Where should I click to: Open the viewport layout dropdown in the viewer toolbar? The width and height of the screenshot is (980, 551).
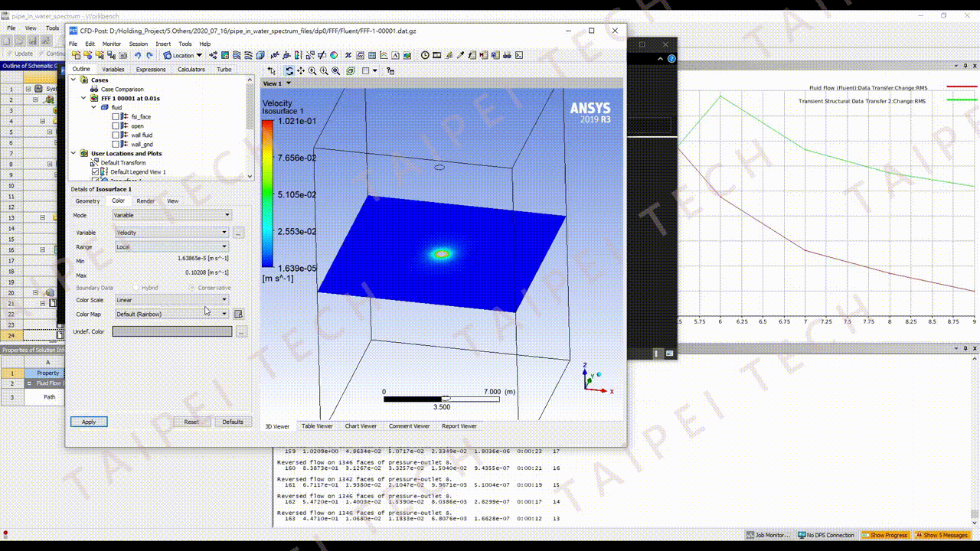(375, 70)
